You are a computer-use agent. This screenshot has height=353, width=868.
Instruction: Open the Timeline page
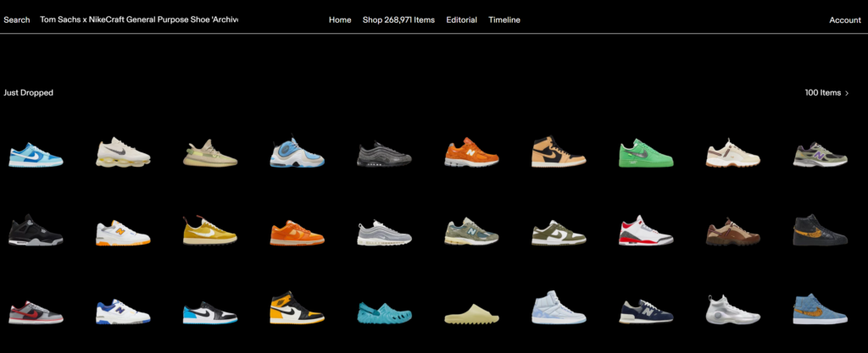(x=504, y=19)
